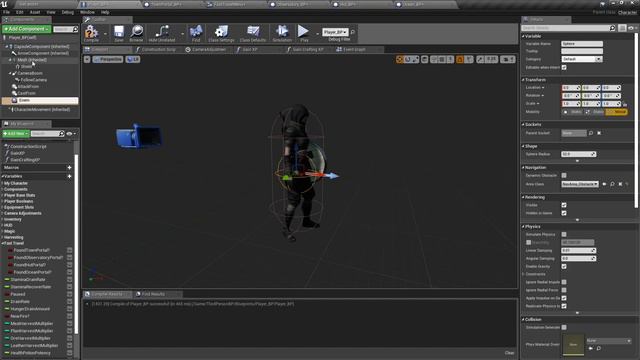
Task: Open Debug Filter Player_BP dropdown
Action: [x=335, y=32]
